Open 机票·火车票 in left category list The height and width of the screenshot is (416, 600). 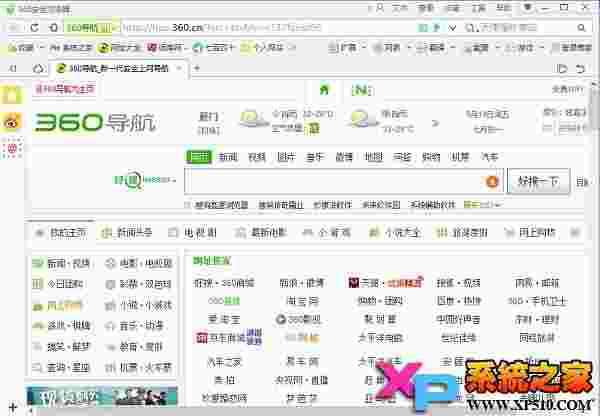click(139, 368)
